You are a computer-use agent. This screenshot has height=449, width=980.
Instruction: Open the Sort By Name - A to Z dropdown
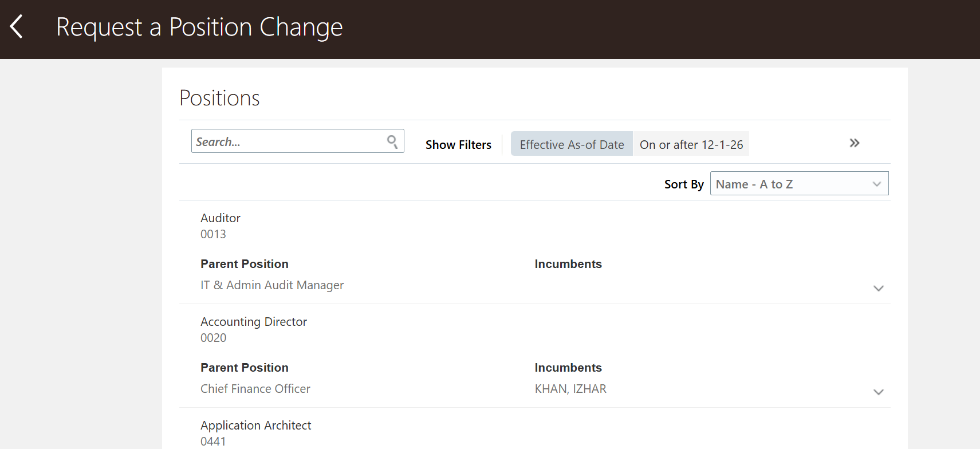tap(799, 184)
